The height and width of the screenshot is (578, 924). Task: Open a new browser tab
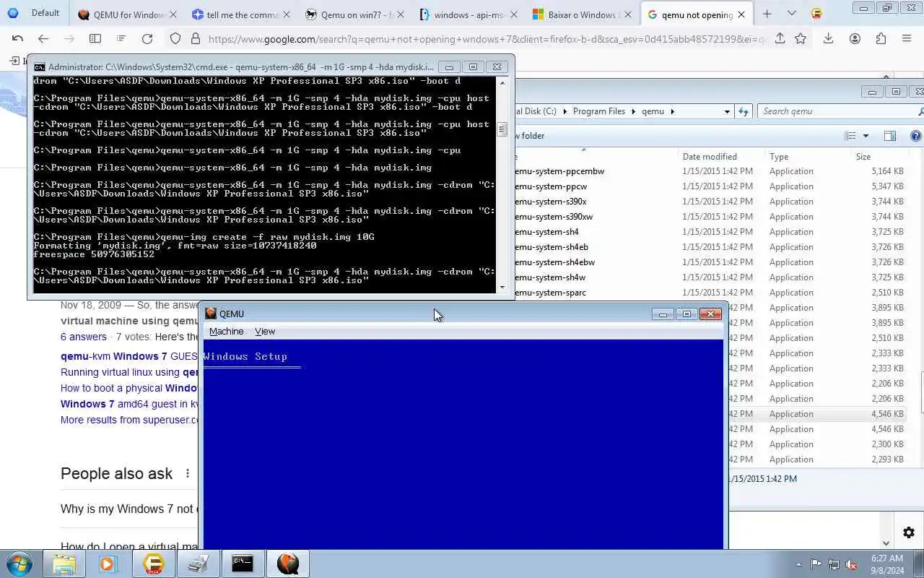click(x=767, y=14)
